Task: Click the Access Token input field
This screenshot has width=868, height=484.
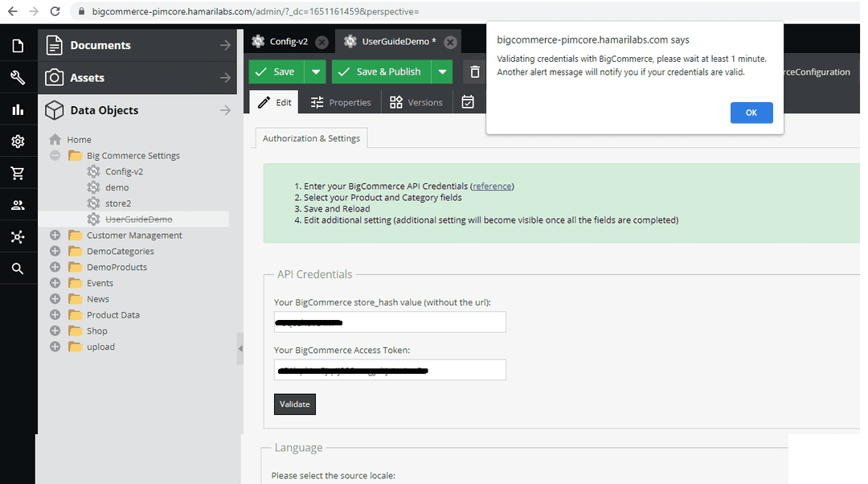Action: (x=390, y=370)
